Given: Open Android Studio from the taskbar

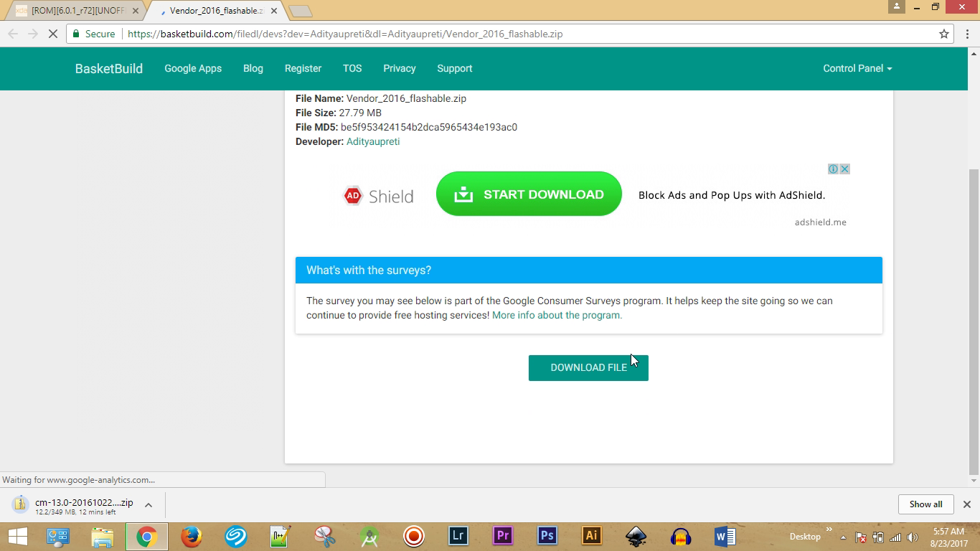Looking at the screenshot, I should [x=369, y=536].
